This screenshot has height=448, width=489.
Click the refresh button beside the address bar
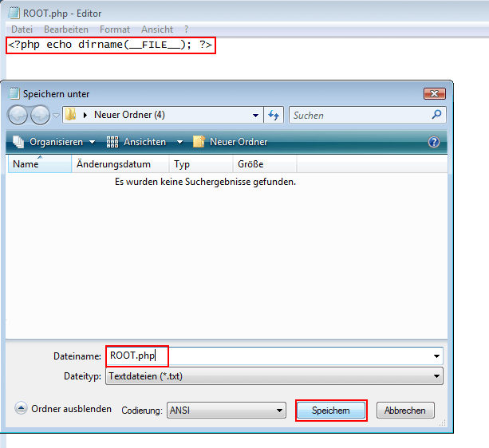[274, 115]
